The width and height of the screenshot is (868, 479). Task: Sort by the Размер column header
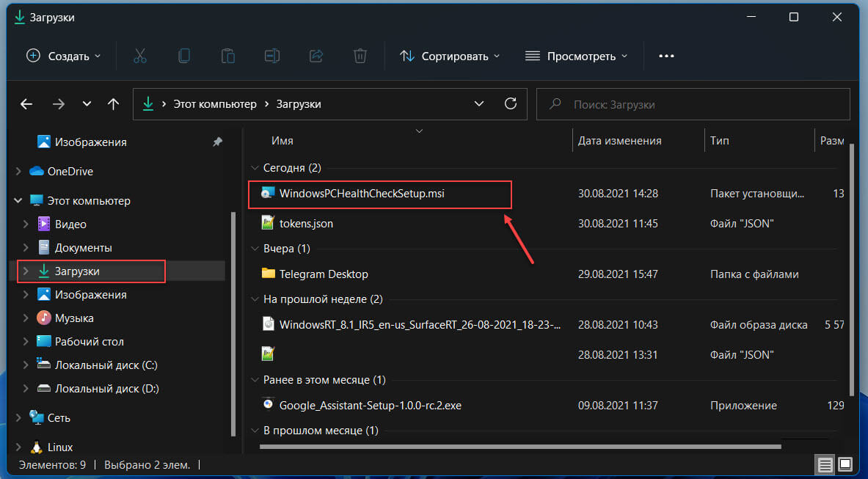pos(832,141)
